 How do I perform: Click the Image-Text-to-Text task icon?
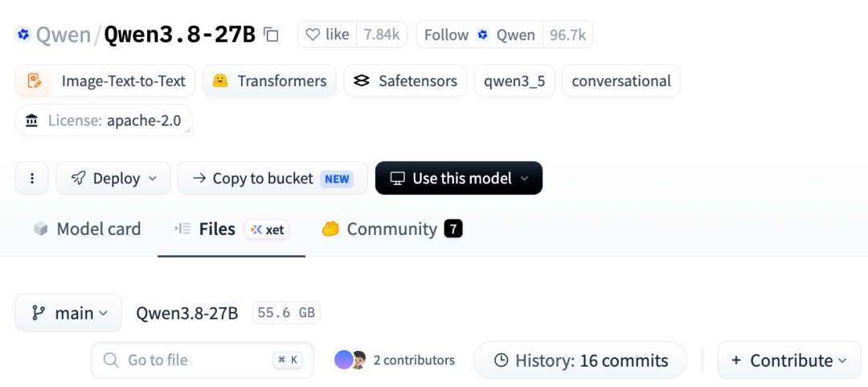click(x=35, y=81)
